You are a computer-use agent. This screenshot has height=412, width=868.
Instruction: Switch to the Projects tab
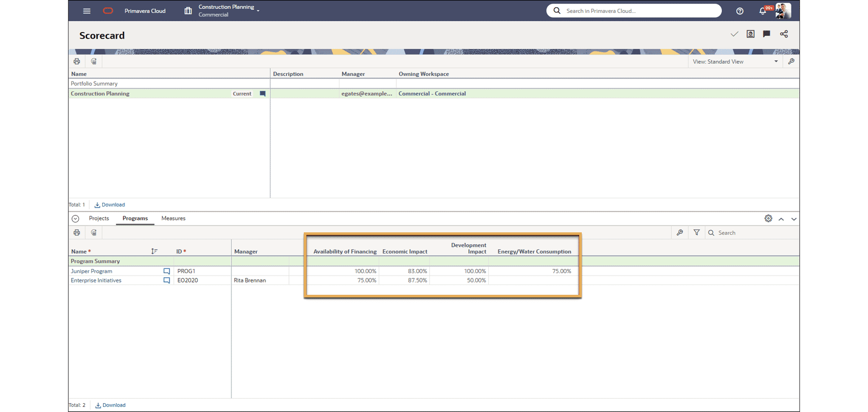99,218
